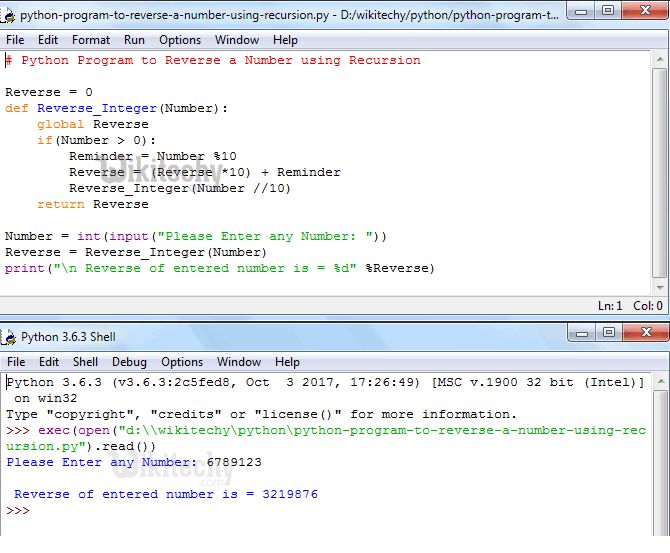Click 'Col: 0' in editor status bar
The width and height of the screenshot is (670, 553).
click(x=648, y=306)
